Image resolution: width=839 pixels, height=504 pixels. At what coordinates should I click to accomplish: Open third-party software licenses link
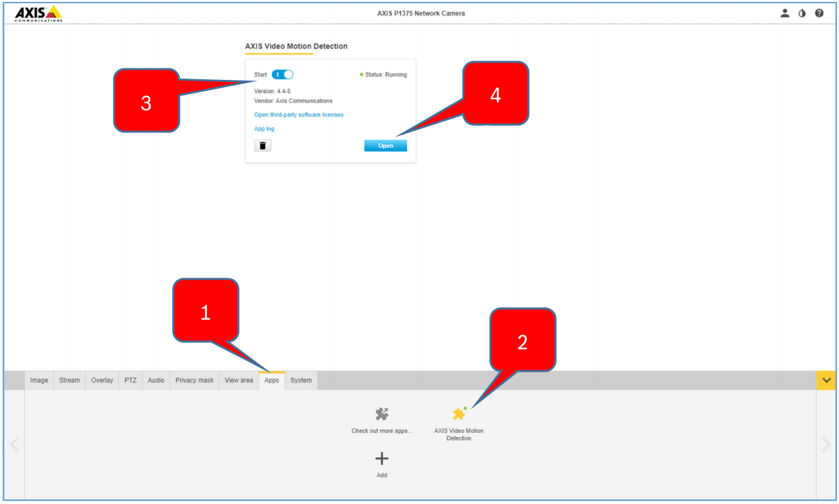(299, 115)
